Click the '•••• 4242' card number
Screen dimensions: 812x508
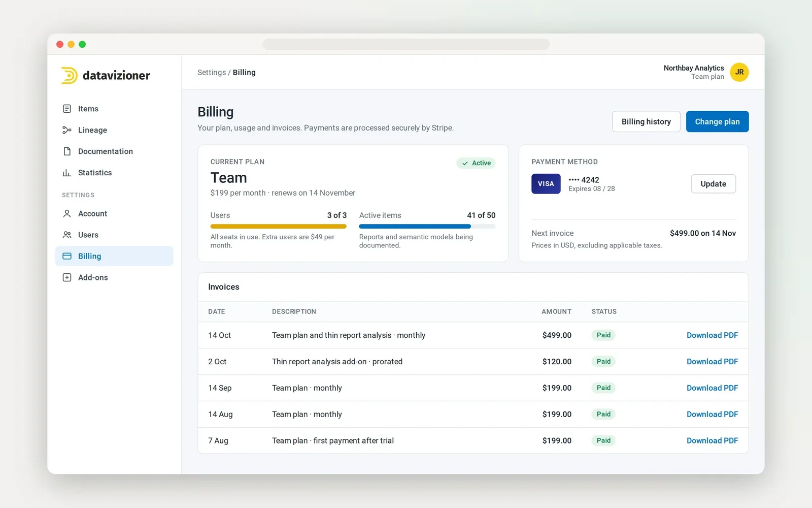[584, 180]
